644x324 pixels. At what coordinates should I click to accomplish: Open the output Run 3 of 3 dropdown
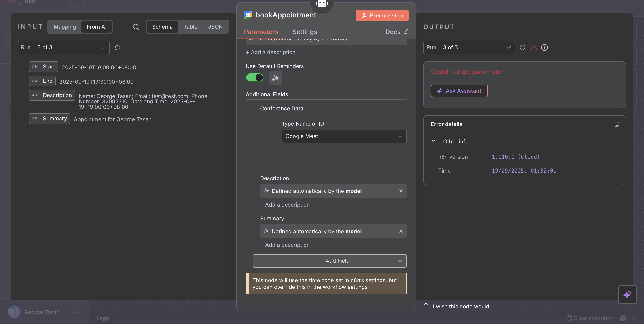click(x=477, y=47)
